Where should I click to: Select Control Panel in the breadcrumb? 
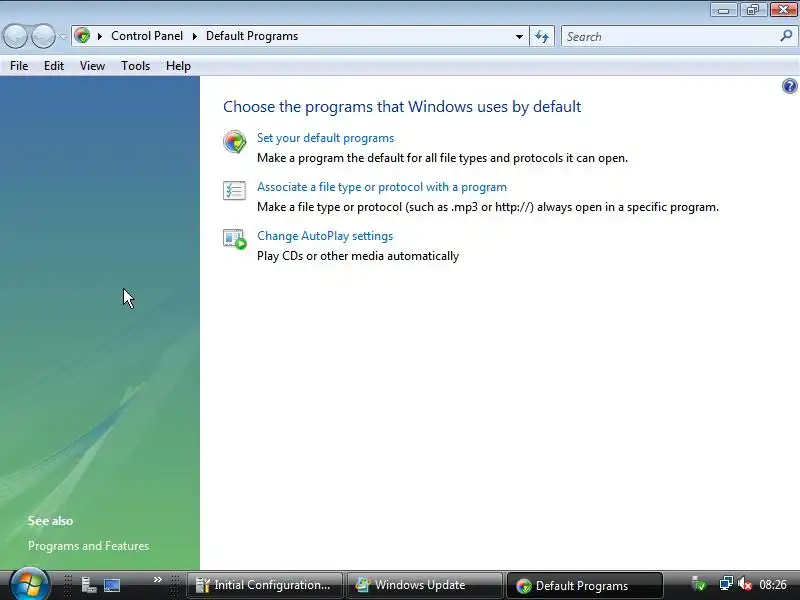pyautogui.click(x=147, y=36)
